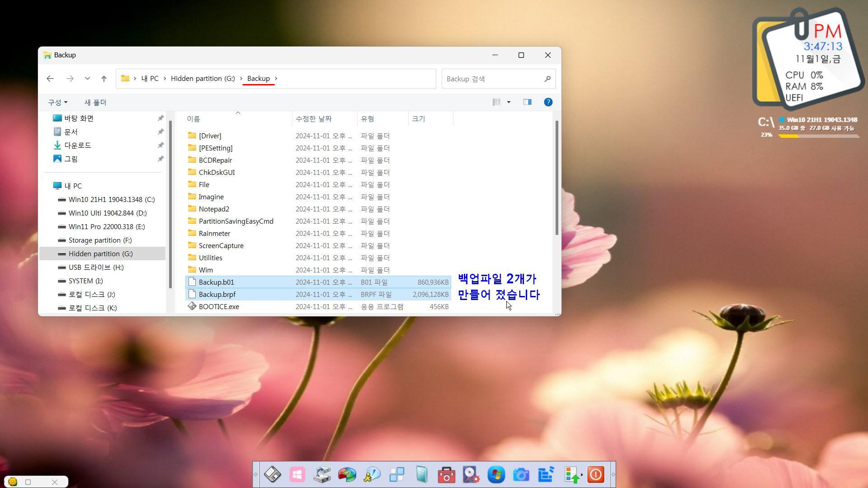Select 내 PC in navigation tree

pos(73,186)
